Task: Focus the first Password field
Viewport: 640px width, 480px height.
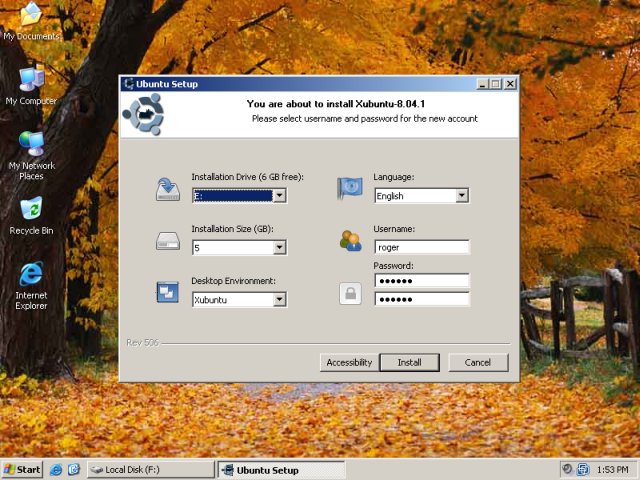Action: 422,281
